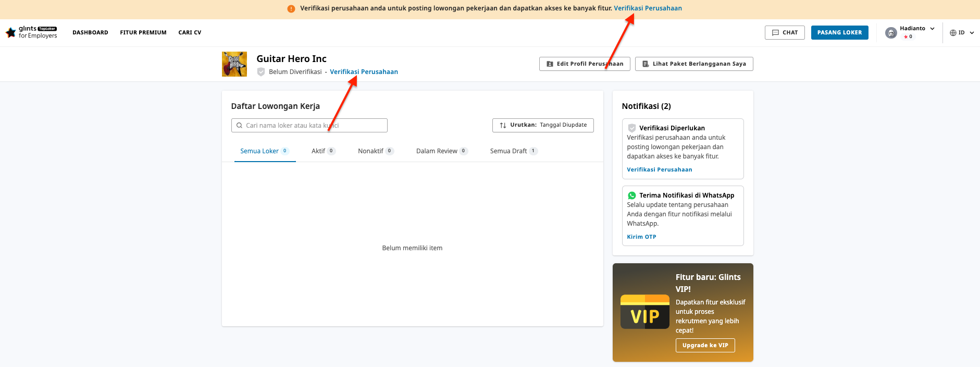This screenshot has width=980, height=367.
Task: Click the Upgrade ke VIP button
Action: [x=705, y=345]
